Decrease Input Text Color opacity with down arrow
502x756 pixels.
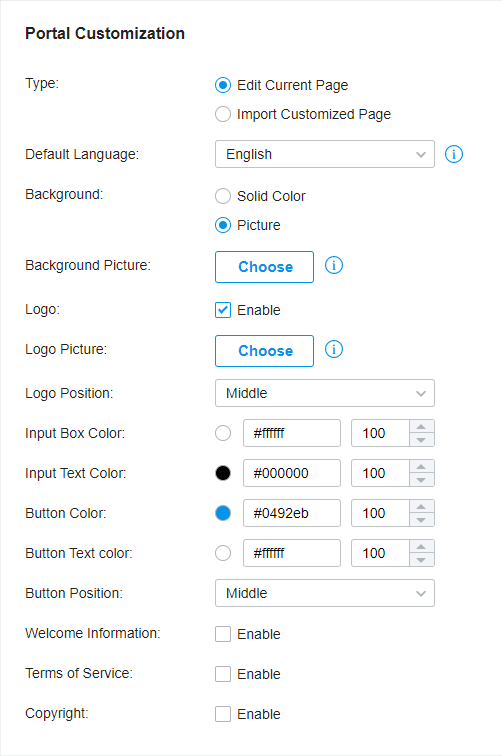coord(421,480)
